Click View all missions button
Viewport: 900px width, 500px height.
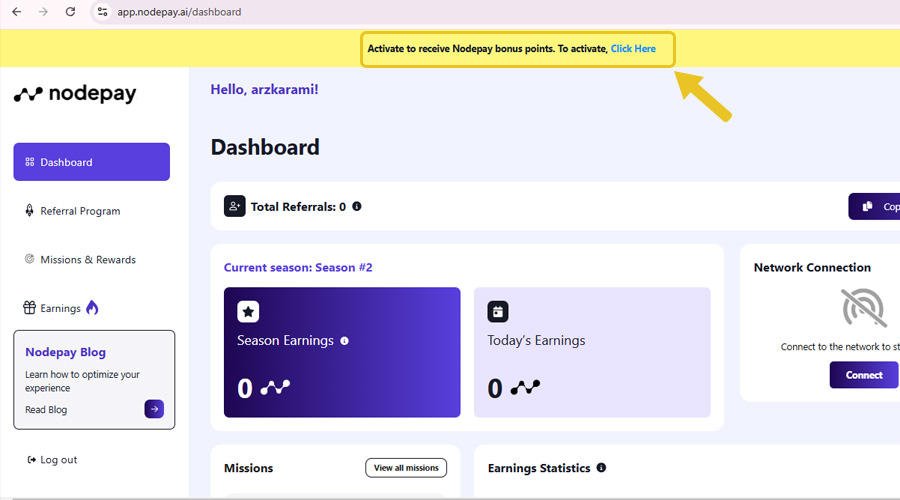tap(406, 468)
